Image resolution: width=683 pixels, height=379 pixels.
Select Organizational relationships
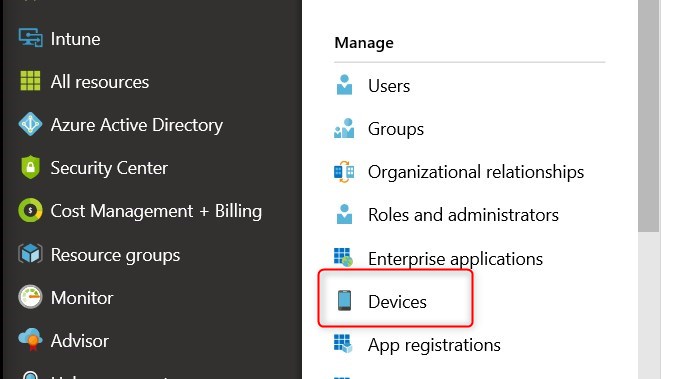click(x=476, y=173)
